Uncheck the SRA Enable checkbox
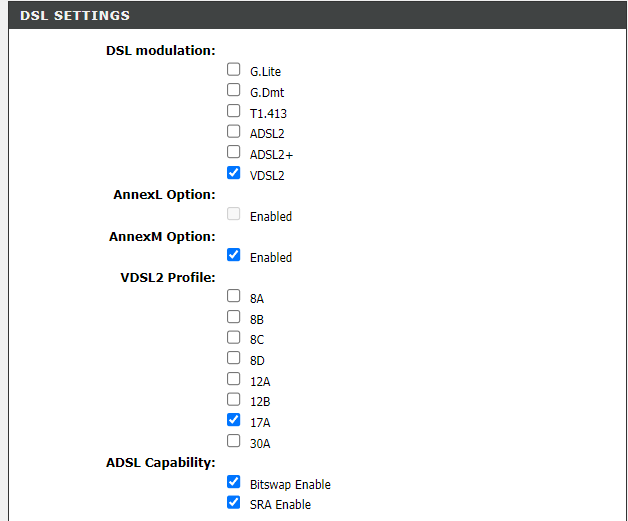 click(x=234, y=502)
